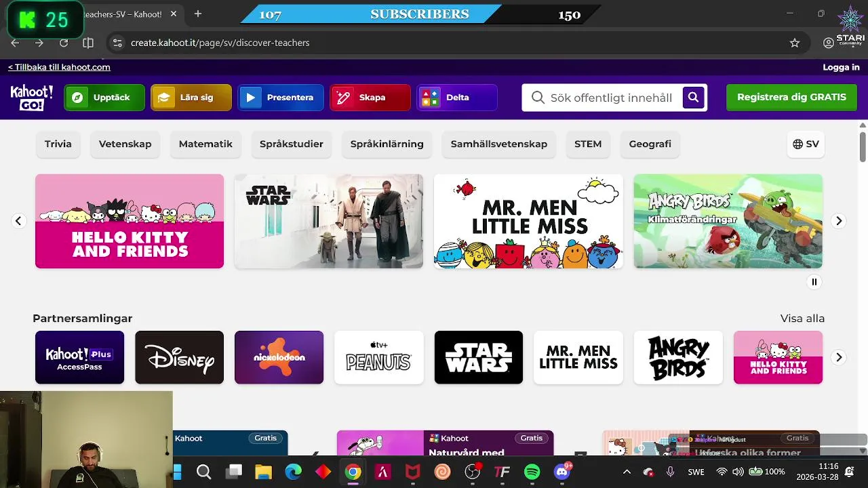This screenshot has width=868, height=488.
Task: Open the Star Wars partner collection tile
Action: click(479, 357)
